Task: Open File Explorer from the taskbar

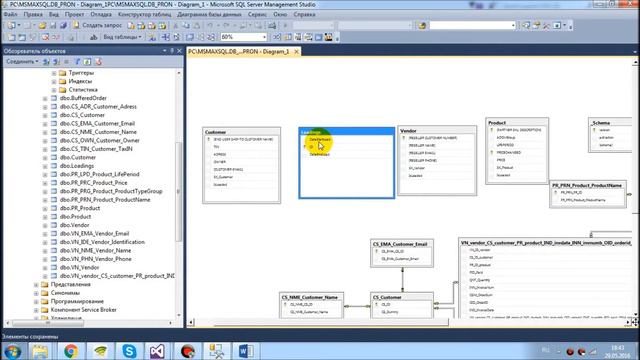Action: 40,351
